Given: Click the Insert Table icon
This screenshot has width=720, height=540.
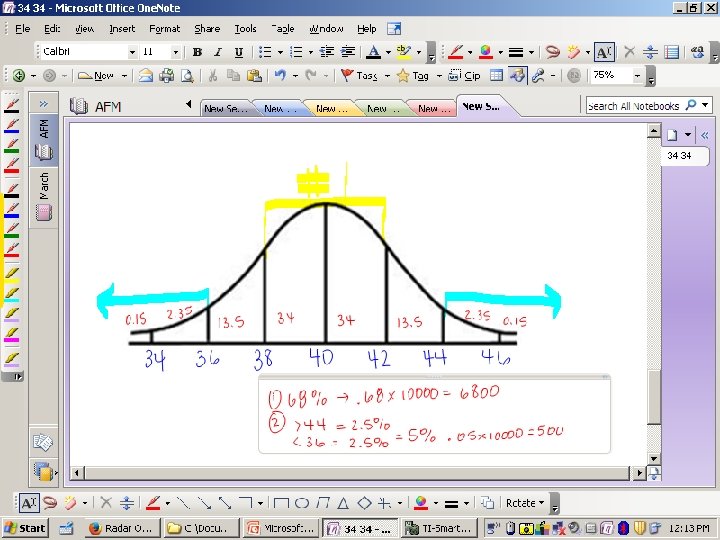Looking at the screenshot, I should pyautogui.click(x=496, y=75).
